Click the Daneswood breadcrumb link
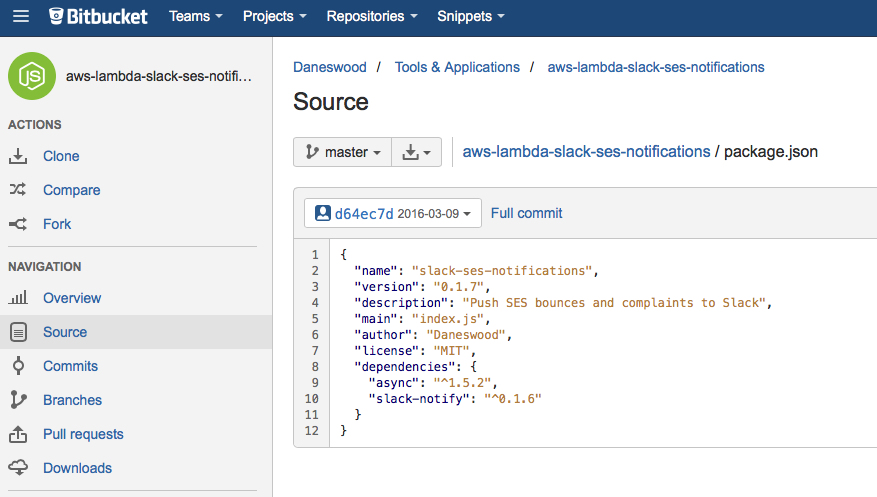Image resolution: width=877 pixels, height=497 pixels. point(329,67)
